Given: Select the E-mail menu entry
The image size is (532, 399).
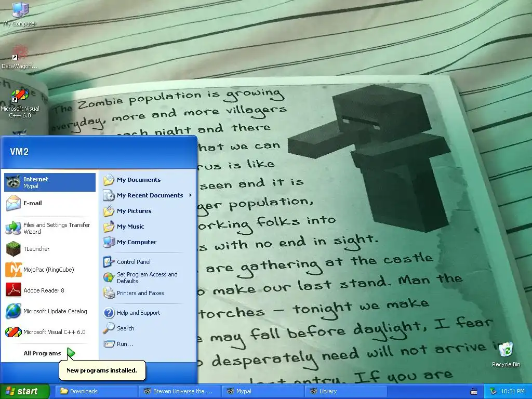Looking at the screenshot, I should click(x=50, y=203).
